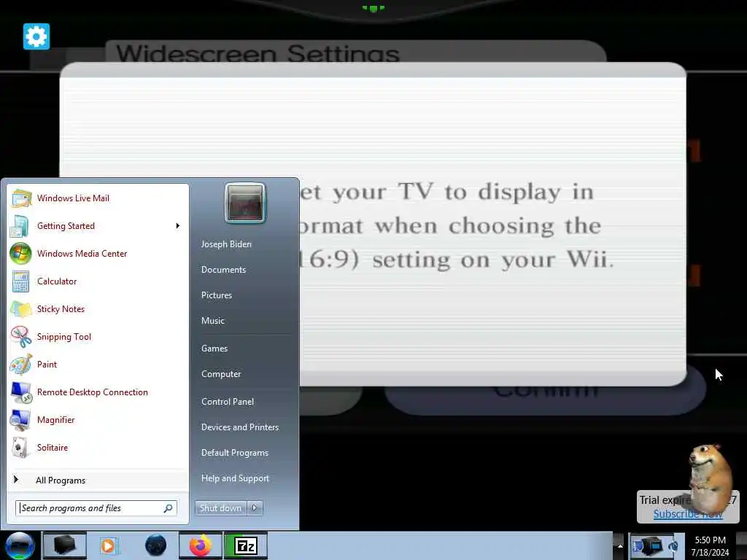The width and height of the screenshot is (747, 560).
Task: Open Sticky Notes
Action: [98, 308]
